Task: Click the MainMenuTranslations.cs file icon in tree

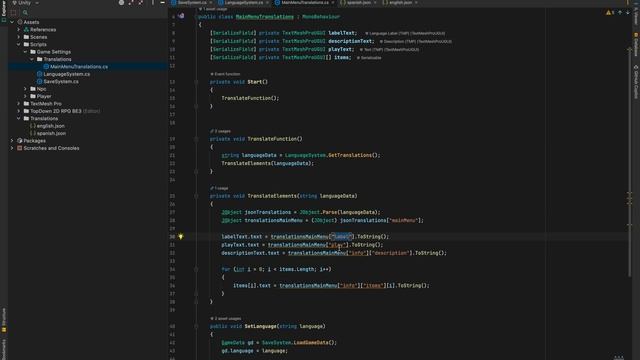Action: coord(46,67)
